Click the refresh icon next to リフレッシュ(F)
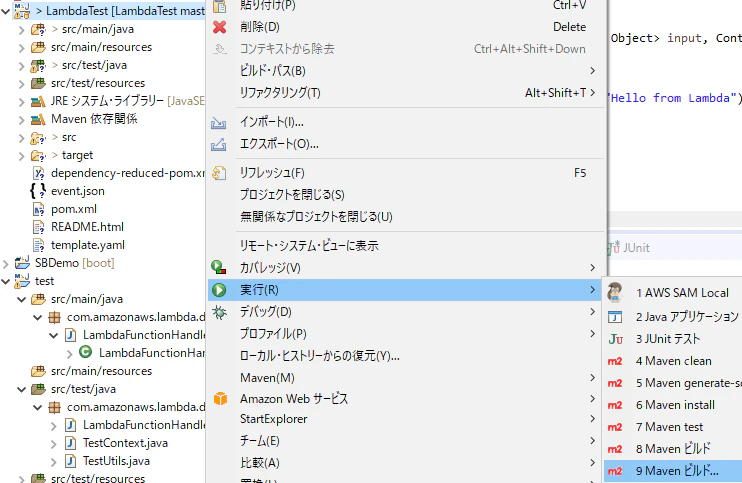This screenshot has height=483, width=742. (219, 173)
